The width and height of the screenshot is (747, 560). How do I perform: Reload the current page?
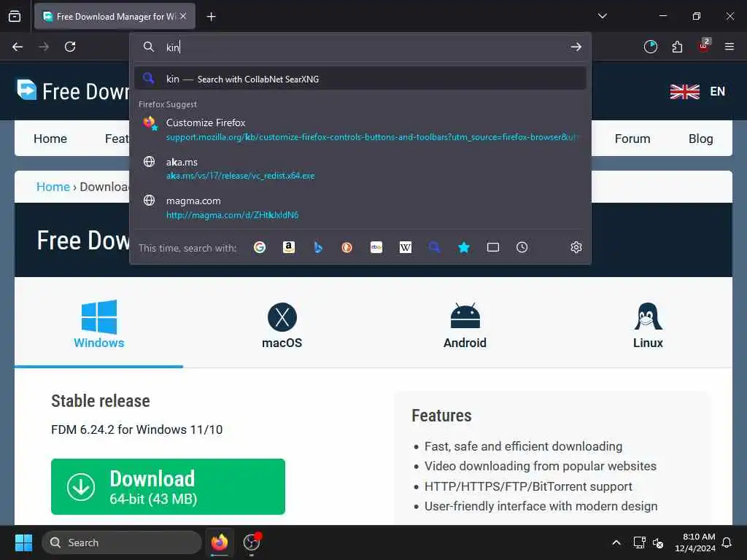(x=70, y=47)
